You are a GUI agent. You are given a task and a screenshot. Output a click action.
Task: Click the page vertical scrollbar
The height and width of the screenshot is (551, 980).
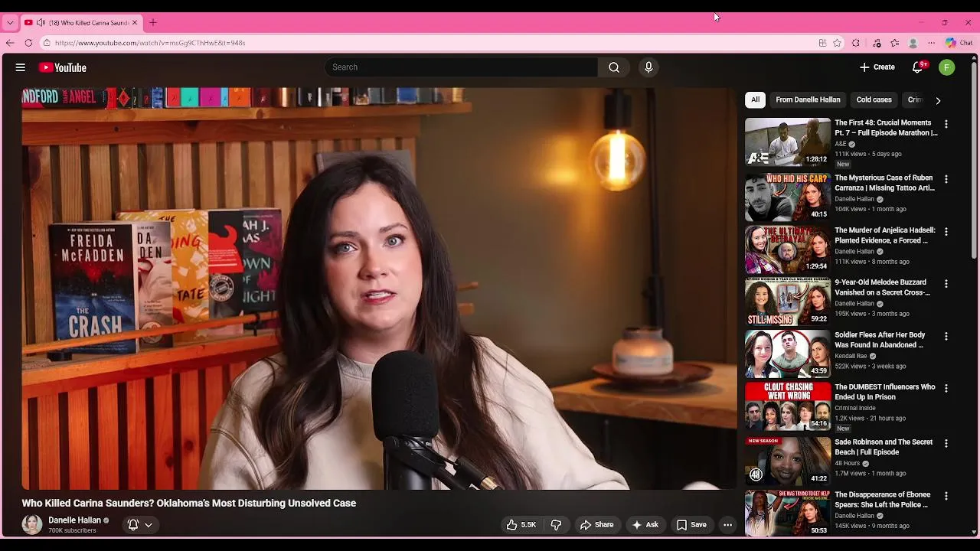point(974,161)
